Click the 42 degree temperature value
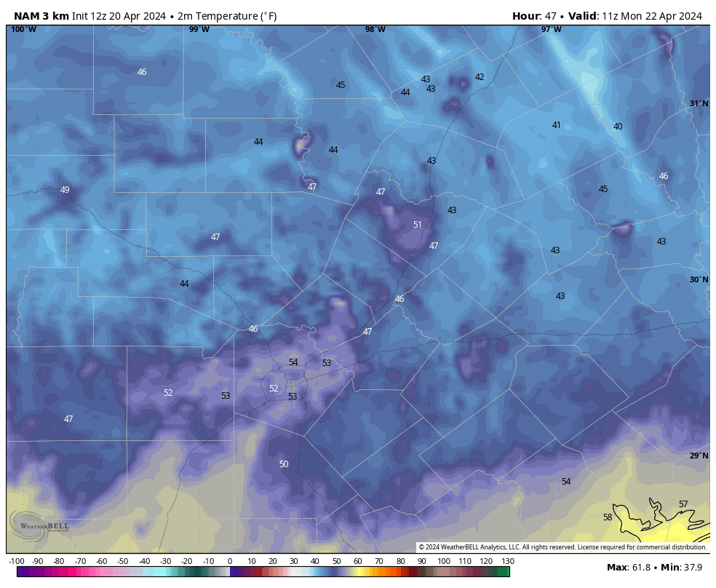The width and height of the screenshot is (716, 588). (480, 77)
